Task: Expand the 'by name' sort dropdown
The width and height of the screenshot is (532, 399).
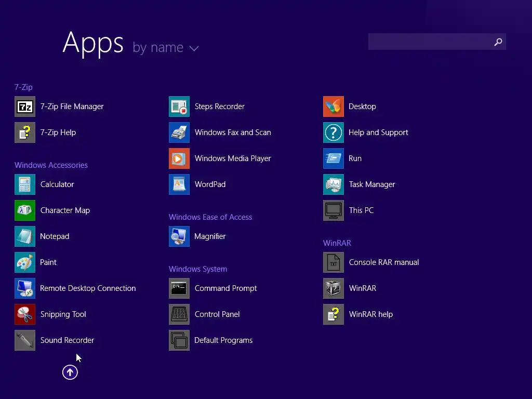Action: tap(165, 47)
